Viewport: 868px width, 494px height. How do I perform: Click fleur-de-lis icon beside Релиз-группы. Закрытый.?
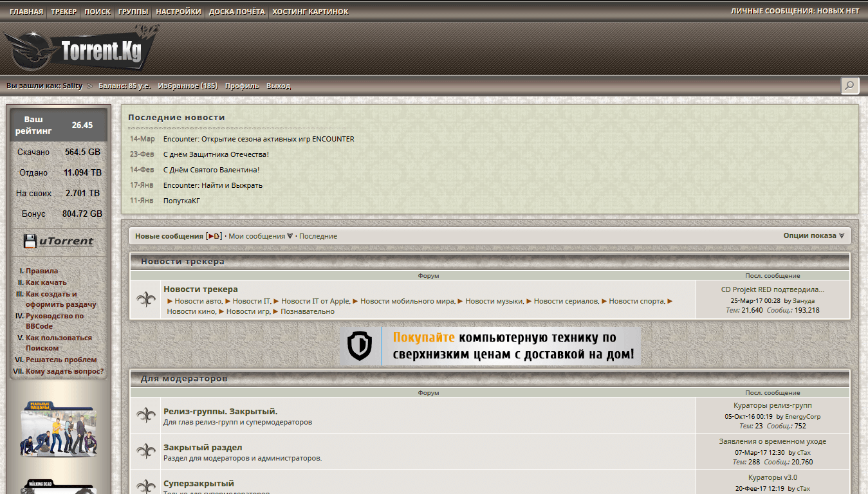click(x=146, y=415)
